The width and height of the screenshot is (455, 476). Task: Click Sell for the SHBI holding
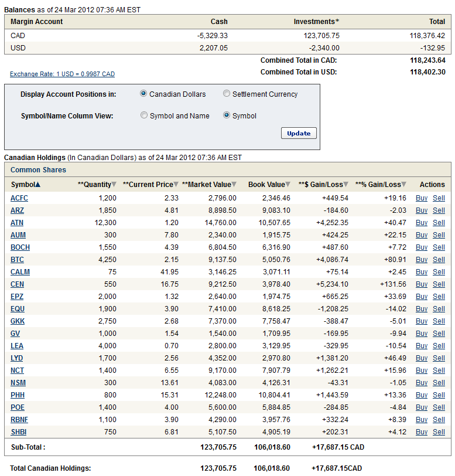439,432
